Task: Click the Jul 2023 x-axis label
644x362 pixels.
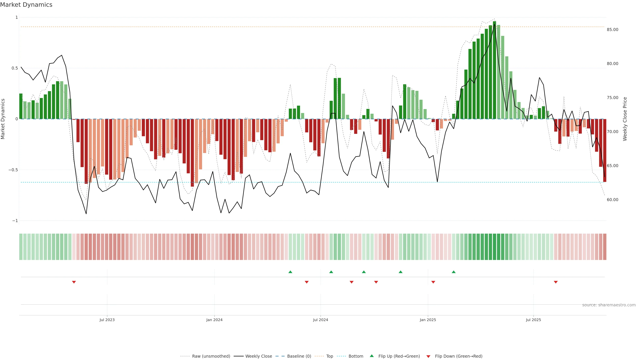Action: click(107, 320)
